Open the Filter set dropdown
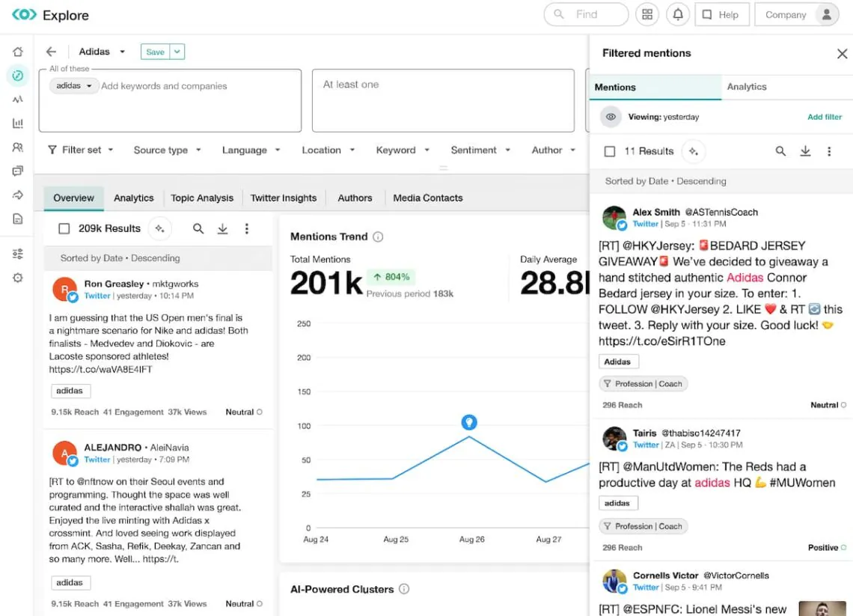The width and height of the screenshot is (853, 616). 80,150
